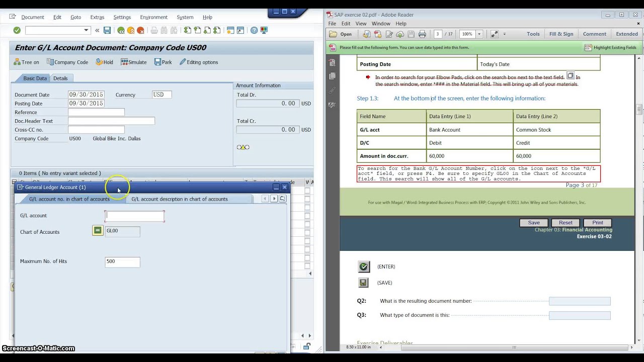
Task: Click the Save icon in Adobe Reader toolbar
Action: (x=411, y=34)
